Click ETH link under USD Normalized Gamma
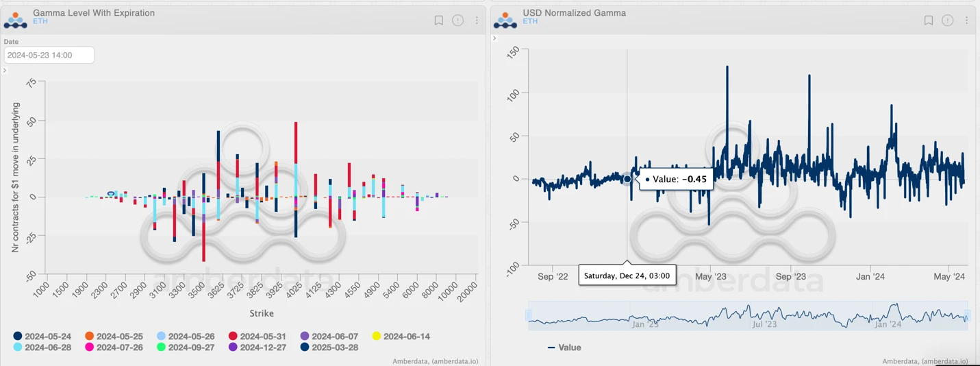The height and width of the screenshot is (366, 980). pyautogui.click(x=530, y=22)
